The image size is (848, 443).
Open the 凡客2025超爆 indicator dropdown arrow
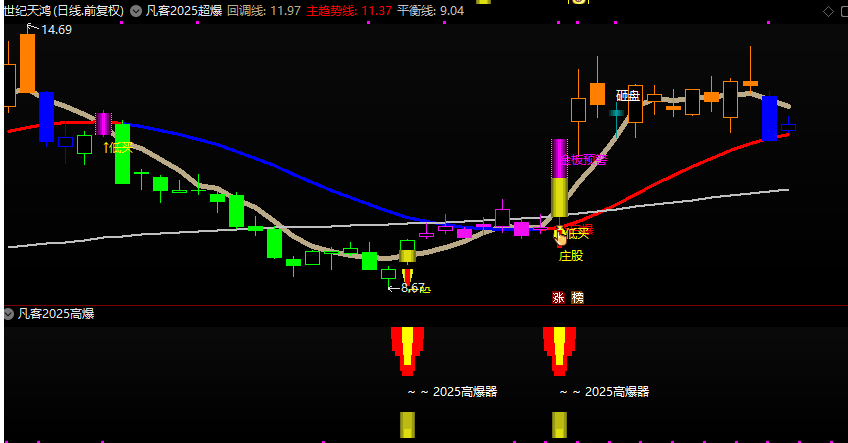pyautogui.click(x=136, y=11)
